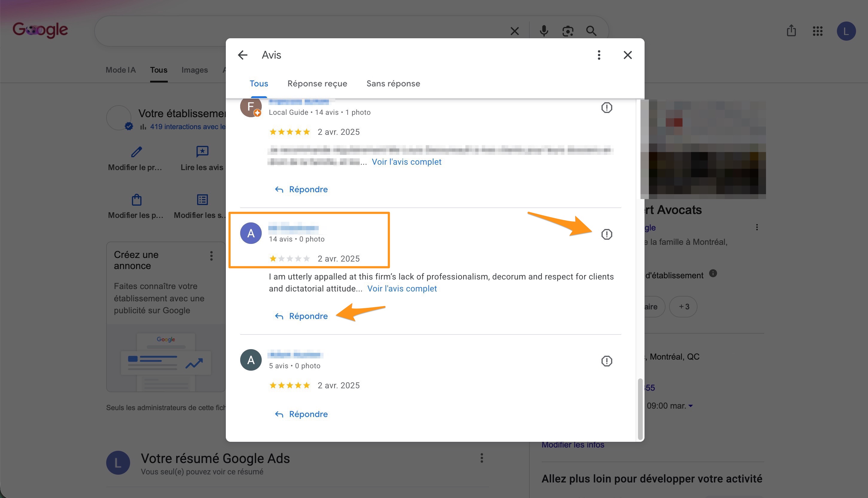Flag the review with 5 avis
Screen dimensions: 868x498
point(607,361)
